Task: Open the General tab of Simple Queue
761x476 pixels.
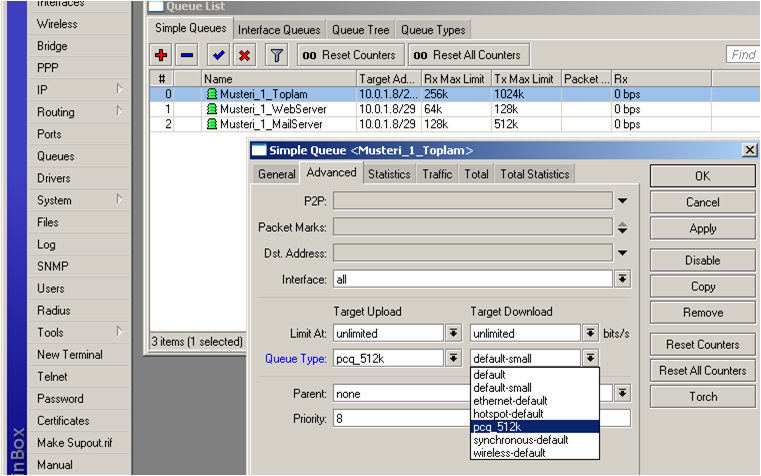Action: (x=277, y=174)
